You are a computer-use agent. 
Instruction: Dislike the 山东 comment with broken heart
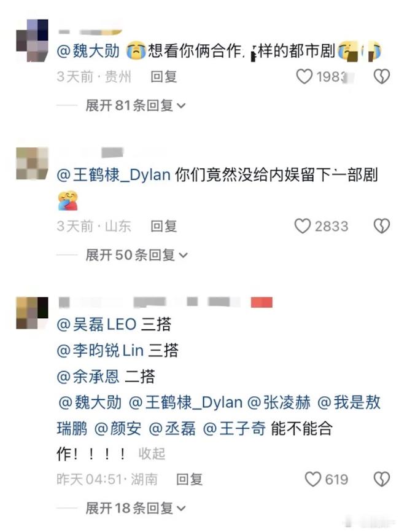(x=382, y=226)
